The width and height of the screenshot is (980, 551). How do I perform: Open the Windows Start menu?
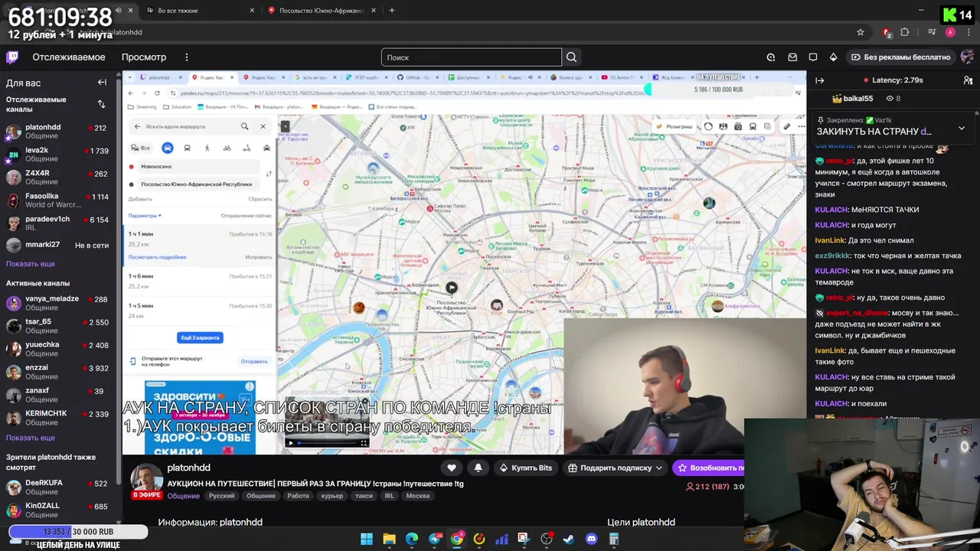point(367,539)
